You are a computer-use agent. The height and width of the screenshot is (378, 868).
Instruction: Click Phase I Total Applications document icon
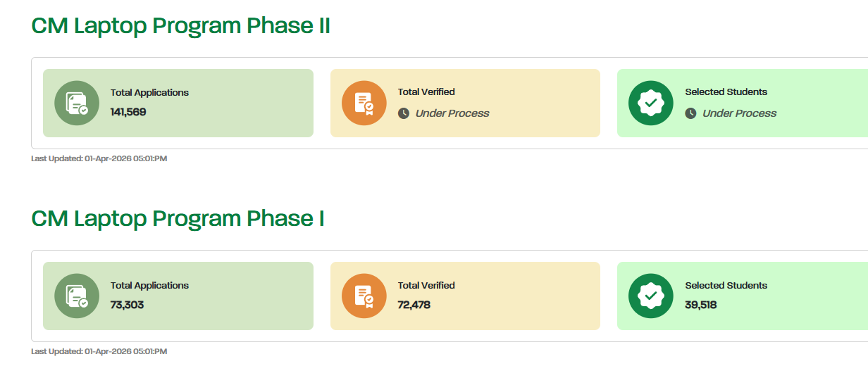click(x=77, y=296)
